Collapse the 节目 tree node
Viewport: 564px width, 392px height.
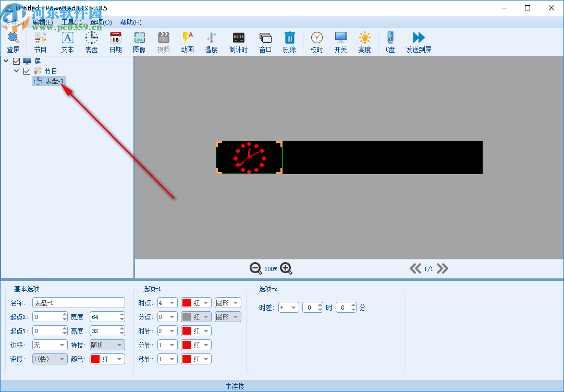pyautogui.click(x=17, y=71)
